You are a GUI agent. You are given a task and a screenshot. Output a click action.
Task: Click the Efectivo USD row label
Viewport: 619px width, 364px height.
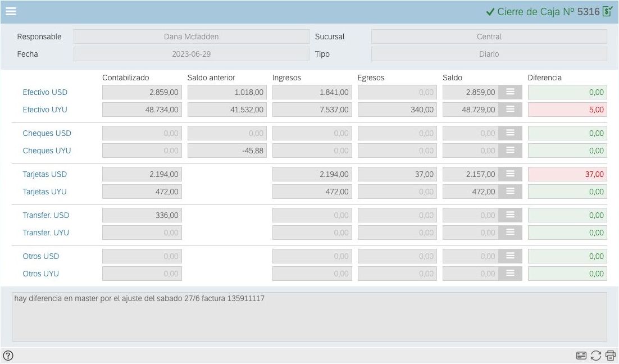pyautogui.click(x=45, y=92)
